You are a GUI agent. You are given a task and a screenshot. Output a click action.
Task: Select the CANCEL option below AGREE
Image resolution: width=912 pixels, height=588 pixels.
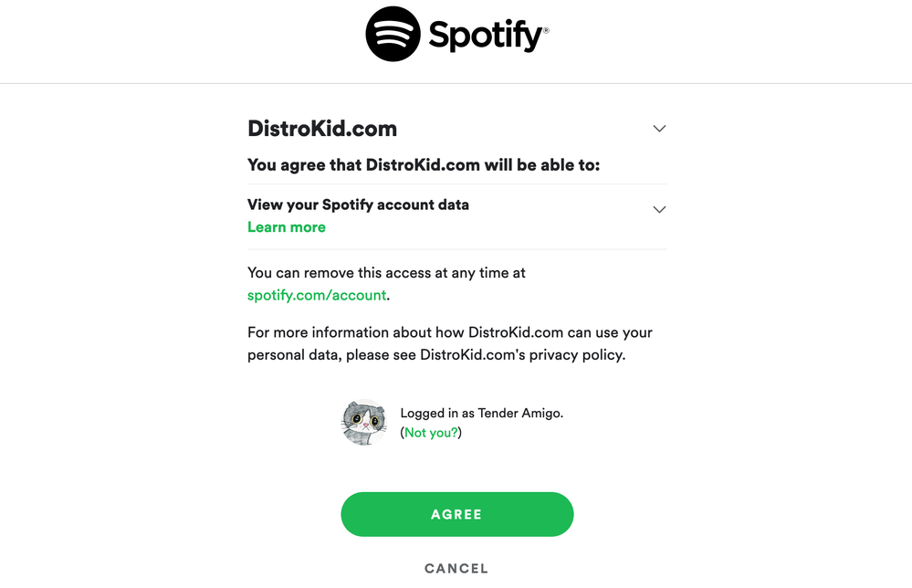[456, 568]
